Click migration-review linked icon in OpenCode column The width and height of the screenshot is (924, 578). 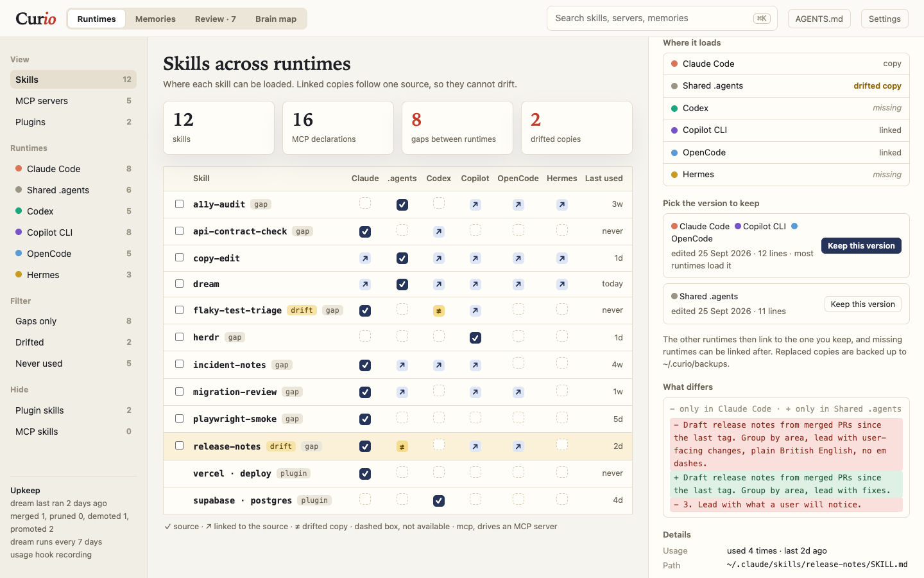518,392
